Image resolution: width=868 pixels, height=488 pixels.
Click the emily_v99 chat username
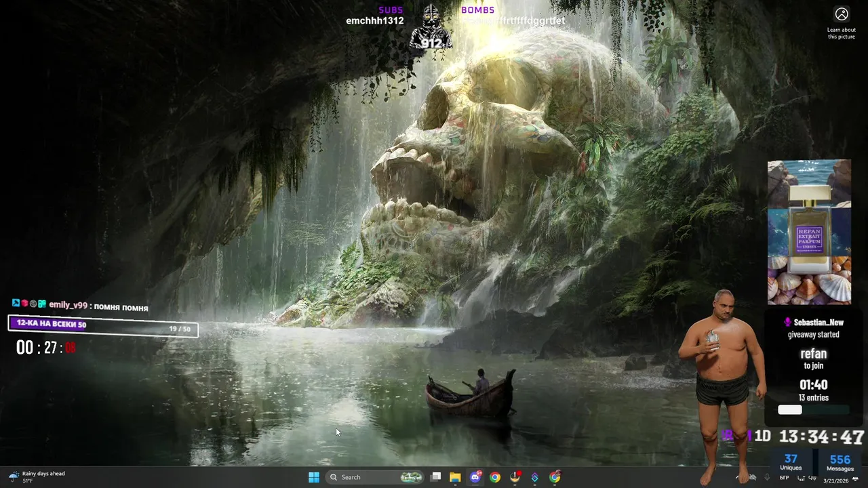click(68, 306)
